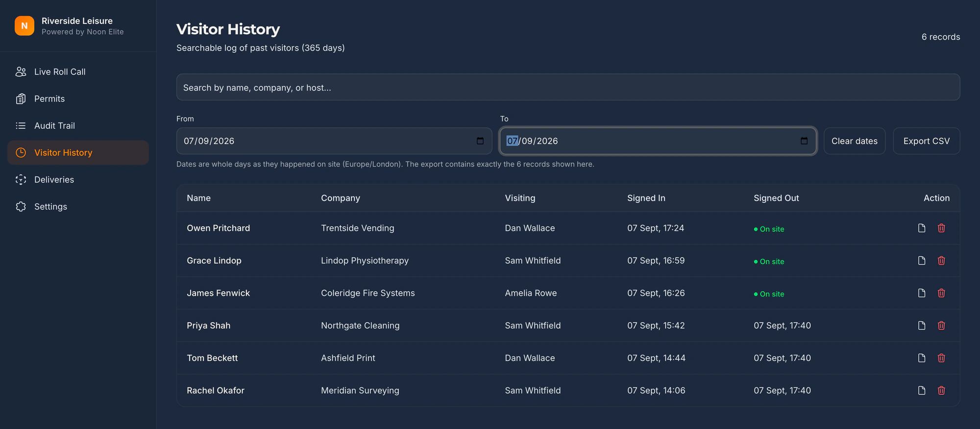Select the name Tom Beckett
This screenshot has width=980, height=429.
tap(212, 358)
